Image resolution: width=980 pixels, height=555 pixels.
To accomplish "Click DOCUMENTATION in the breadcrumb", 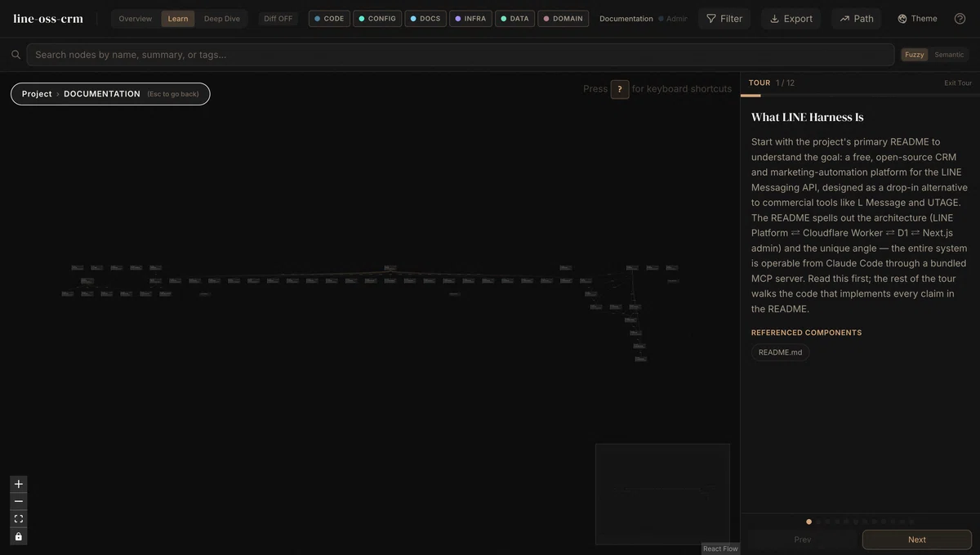I will click(102, 94).
